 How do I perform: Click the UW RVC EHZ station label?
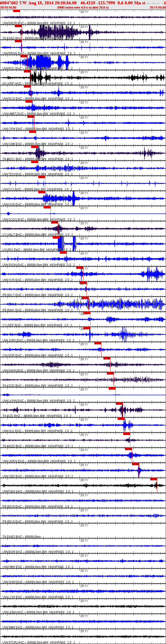[x=12, y=68]
